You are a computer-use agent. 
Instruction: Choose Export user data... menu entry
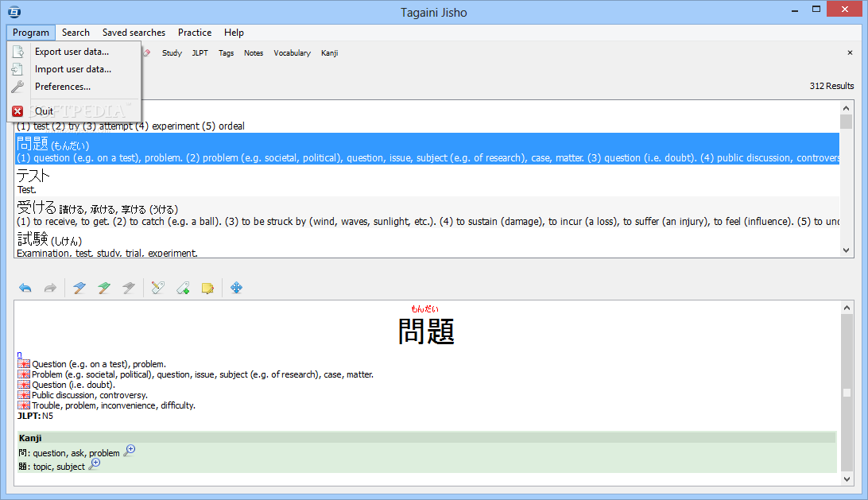74,52
